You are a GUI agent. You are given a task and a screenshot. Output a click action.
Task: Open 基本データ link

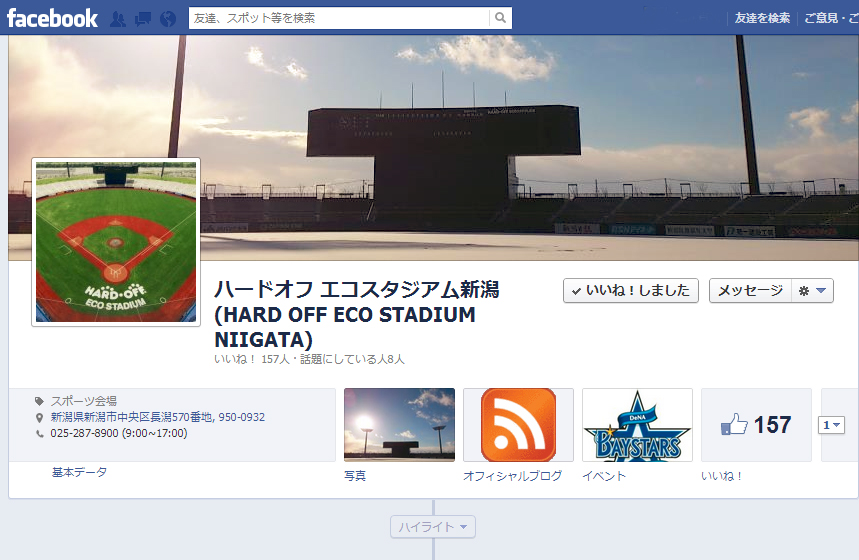click(79, 472)
